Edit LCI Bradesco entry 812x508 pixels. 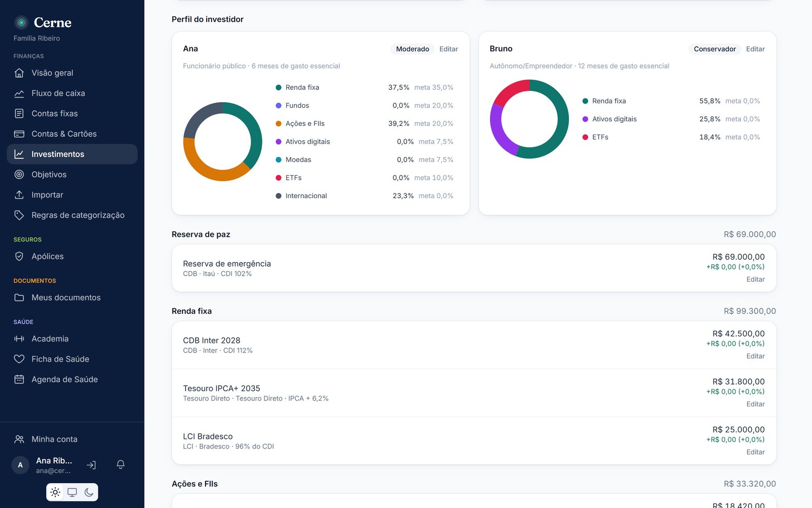755,452
